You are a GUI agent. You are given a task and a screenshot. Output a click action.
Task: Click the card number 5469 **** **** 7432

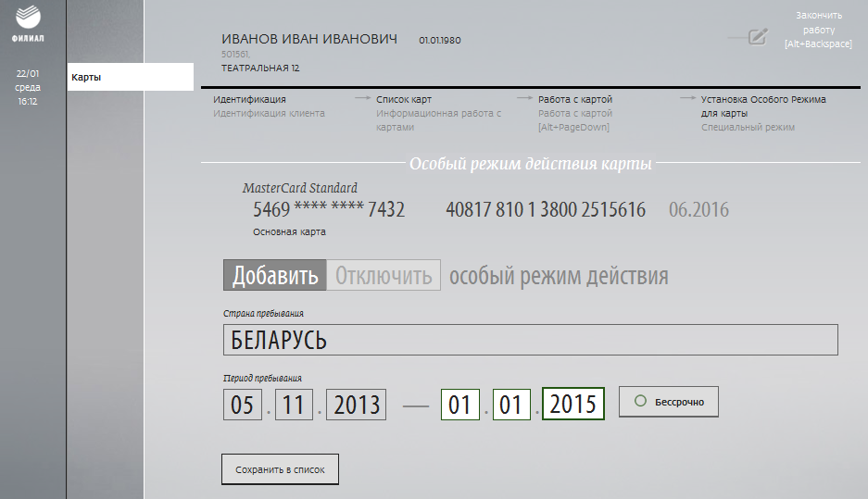329,209
